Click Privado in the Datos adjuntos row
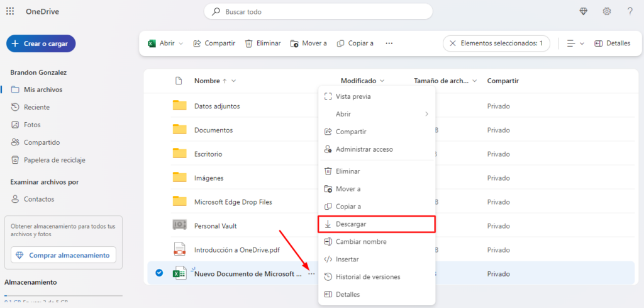 499,106
